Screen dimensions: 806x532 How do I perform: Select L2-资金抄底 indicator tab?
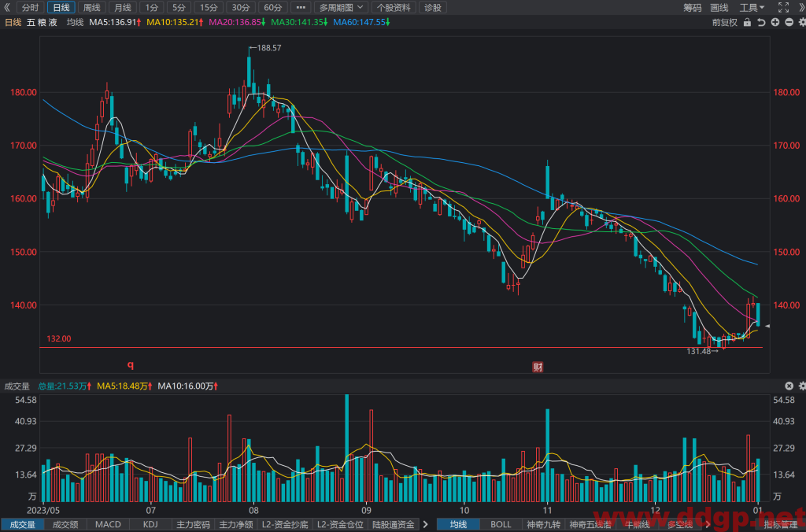pos(285,525)
